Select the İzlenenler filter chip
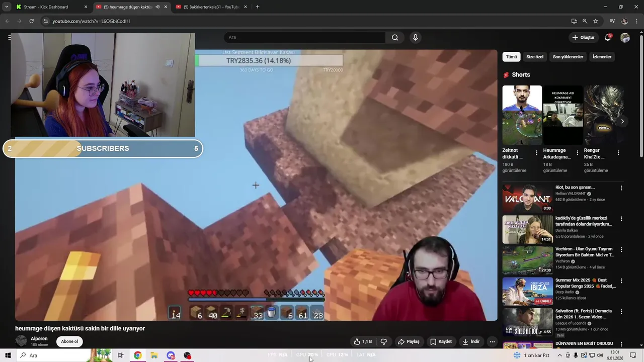Image resolution: width=644 pixels, height=362 pixels. point(602,57)
